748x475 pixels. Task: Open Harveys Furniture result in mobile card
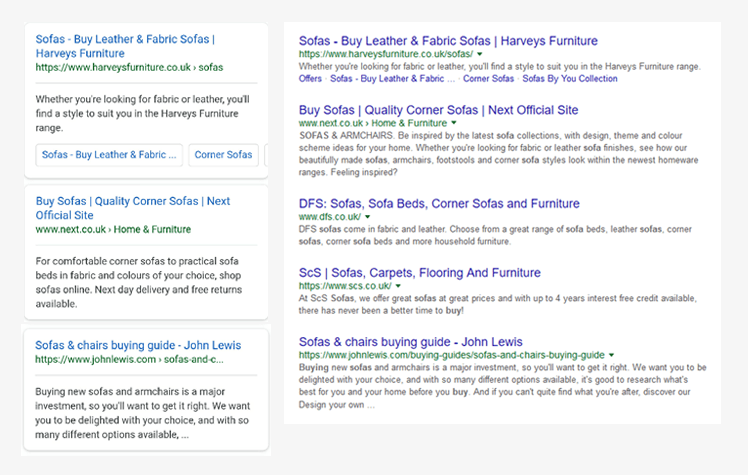(x=125, y=46)
